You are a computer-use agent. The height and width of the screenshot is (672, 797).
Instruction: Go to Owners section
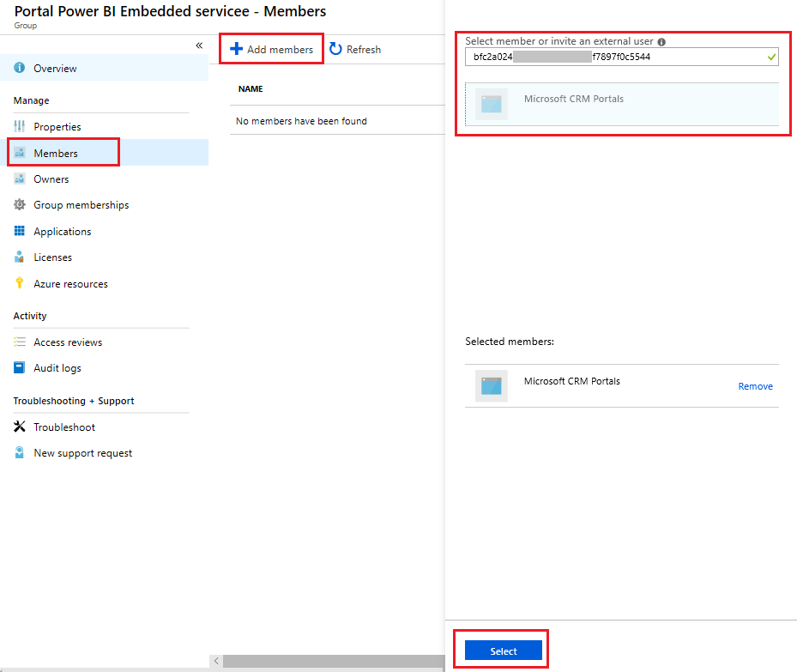pos(104,179)
